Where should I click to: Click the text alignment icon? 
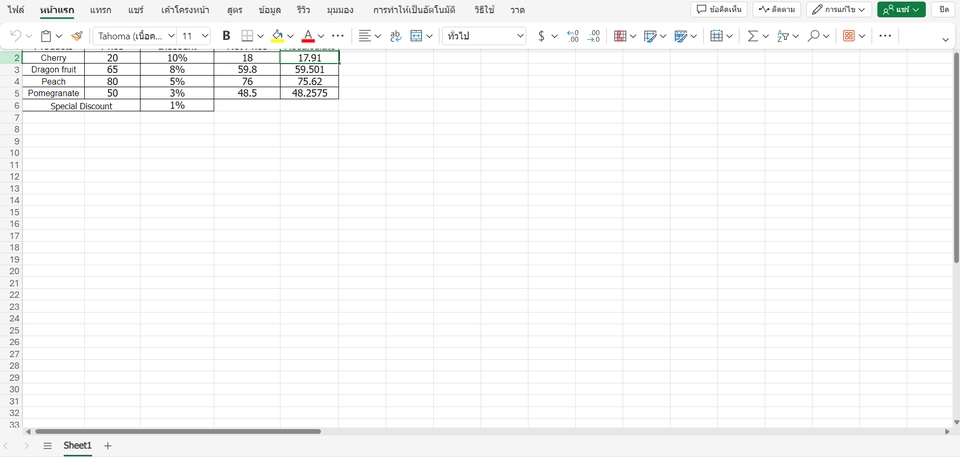(365, 36)
